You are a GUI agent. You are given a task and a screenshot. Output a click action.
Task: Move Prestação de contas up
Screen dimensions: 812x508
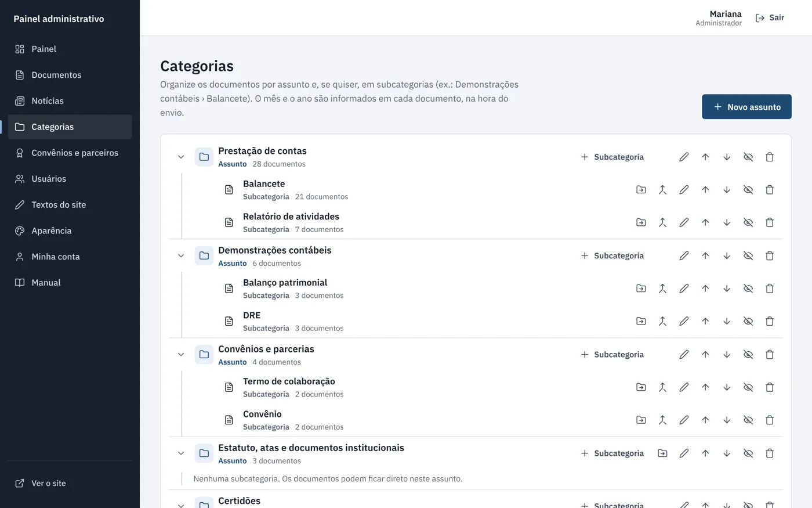pyautogui.click(x=705, y=157)
